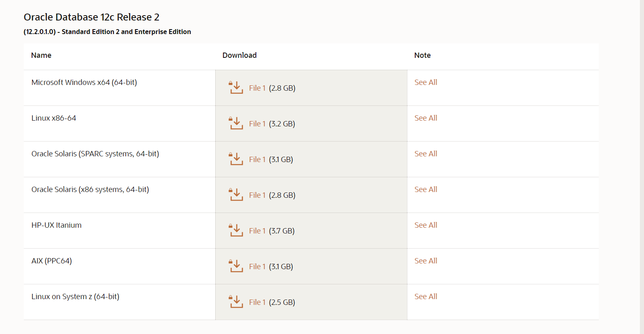Click the Download column header

click(239, 55)
